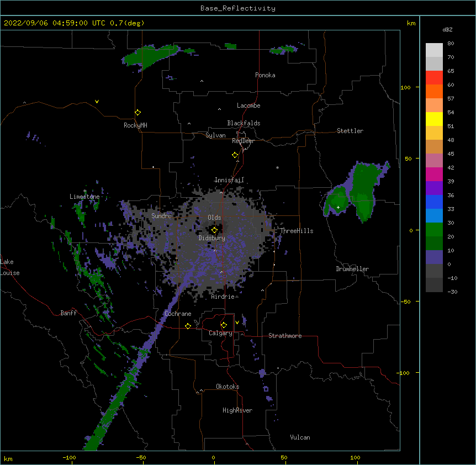Click the Drumheller city label

click(x=352, y=269)
